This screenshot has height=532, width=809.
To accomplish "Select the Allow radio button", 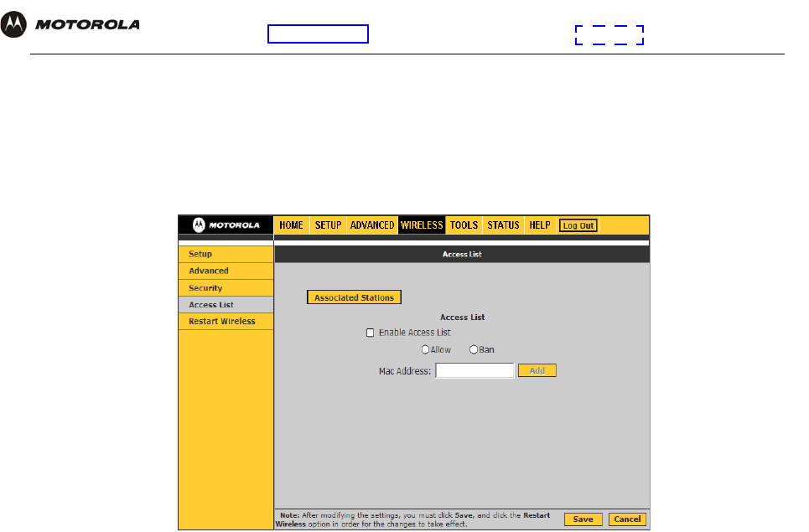I will pyautogui.click(x=425, y=350).
